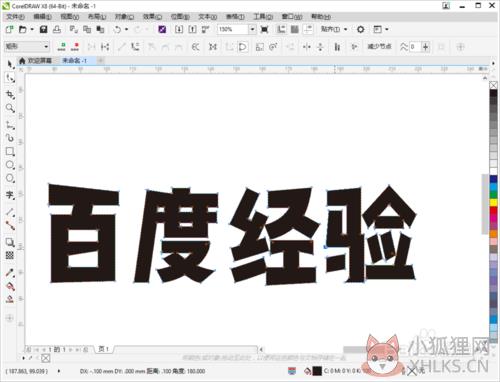Click the New document icon

point(9,30)
